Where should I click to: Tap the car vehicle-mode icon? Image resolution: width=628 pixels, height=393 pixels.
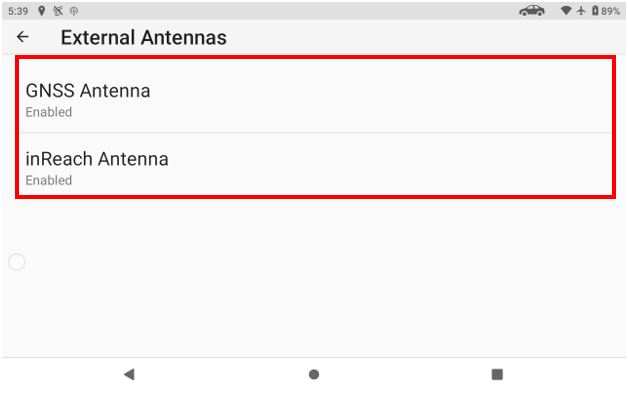click(x=532, y=11)
